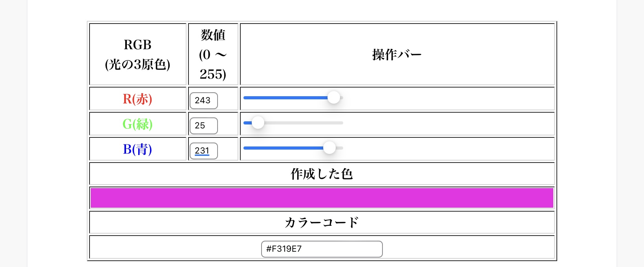Image resolution: width=644 pixels, height=267 pixels.
Task: Click the G(緑) value input showing 25
Action: (203, 126)
